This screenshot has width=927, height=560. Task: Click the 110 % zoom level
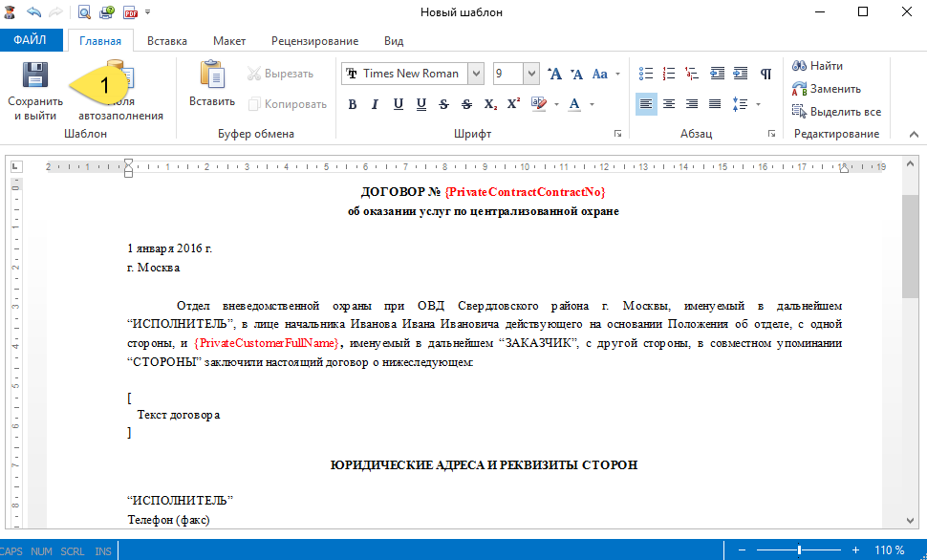click(x=889, y=549)
